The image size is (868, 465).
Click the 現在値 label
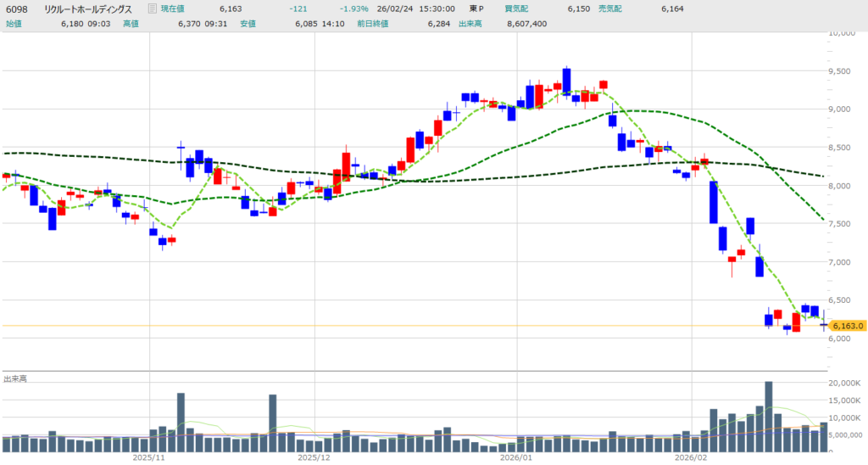(x=174, y=8)
